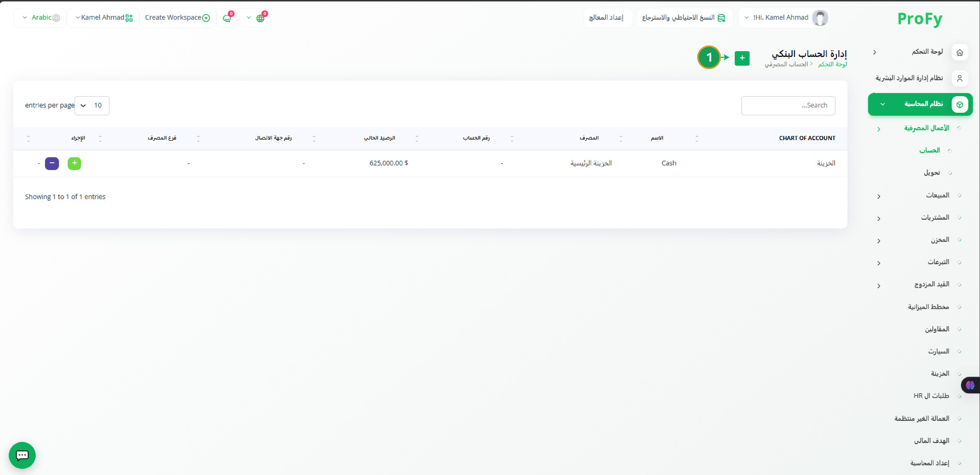Screen dimensions: 980x475
Task: Click the green plus action in Cash row
Action: click(74, 163)
